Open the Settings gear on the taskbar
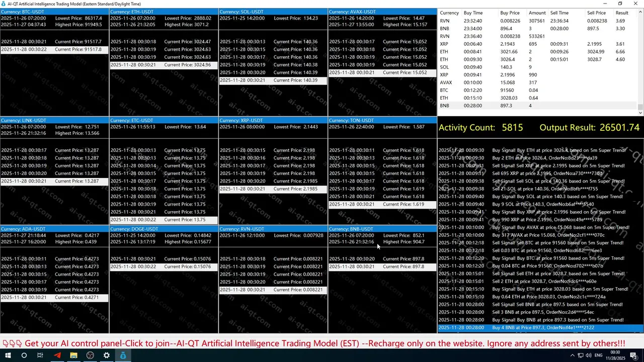This screenshot has width=644, height=362. (107, 355)
